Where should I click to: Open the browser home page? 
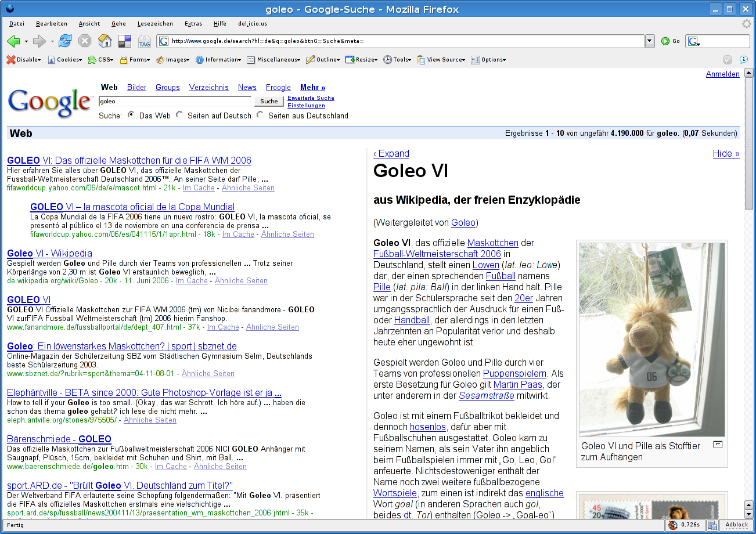[105, 41]
